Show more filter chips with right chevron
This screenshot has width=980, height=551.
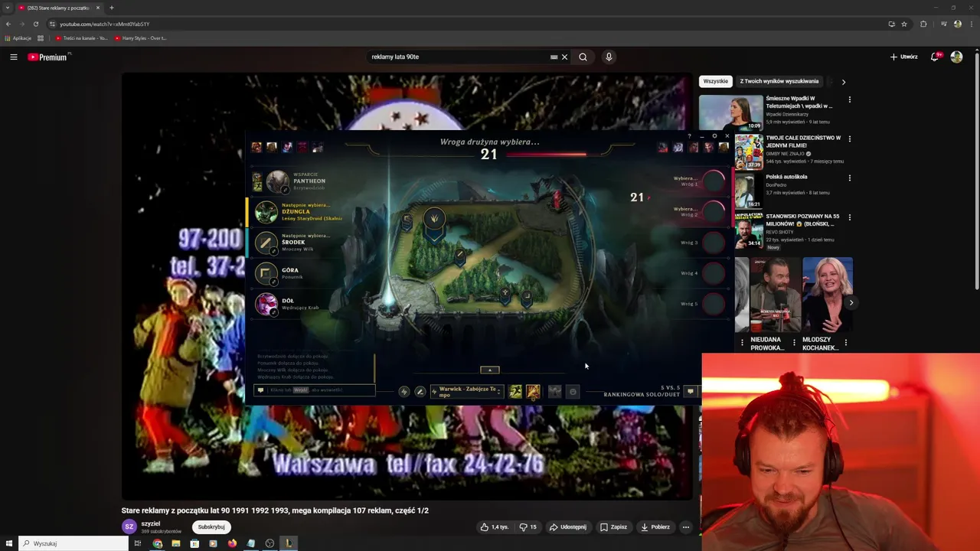(844, 81)
